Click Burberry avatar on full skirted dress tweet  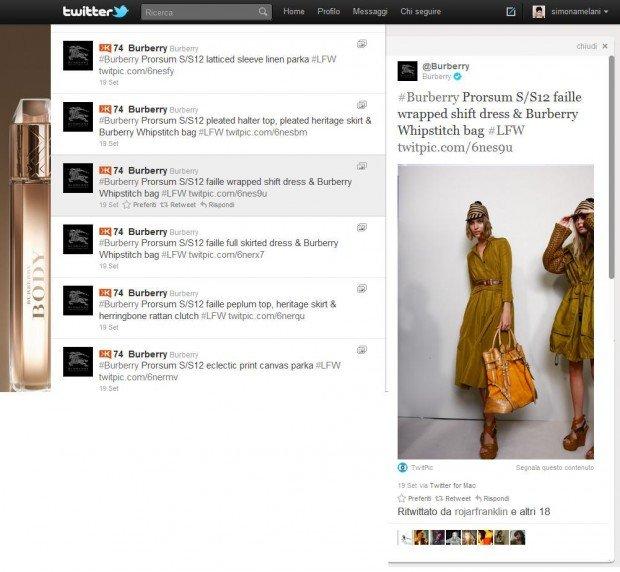pyautogui.click(x=78, y=239)
